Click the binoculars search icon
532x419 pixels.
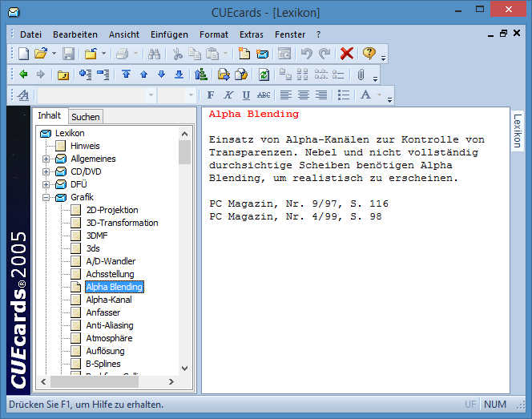[155, 54]
